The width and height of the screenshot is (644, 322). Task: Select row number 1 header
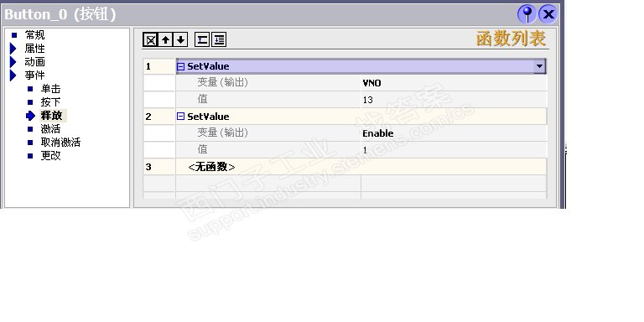point(159,66)
